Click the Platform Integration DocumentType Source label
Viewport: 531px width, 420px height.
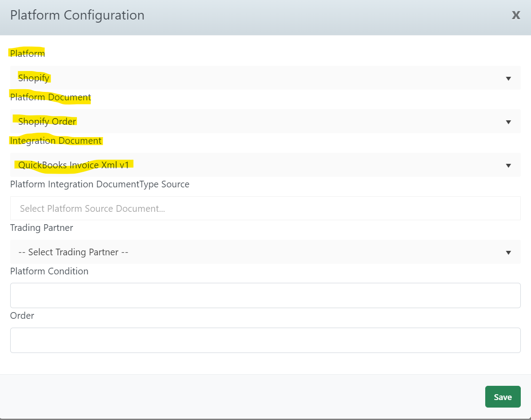click(100, 184)
